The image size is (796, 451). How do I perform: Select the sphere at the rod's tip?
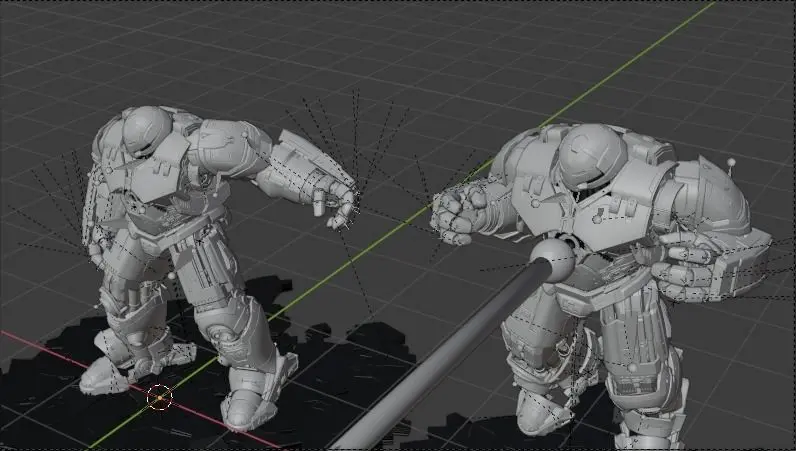coord(552,260)
